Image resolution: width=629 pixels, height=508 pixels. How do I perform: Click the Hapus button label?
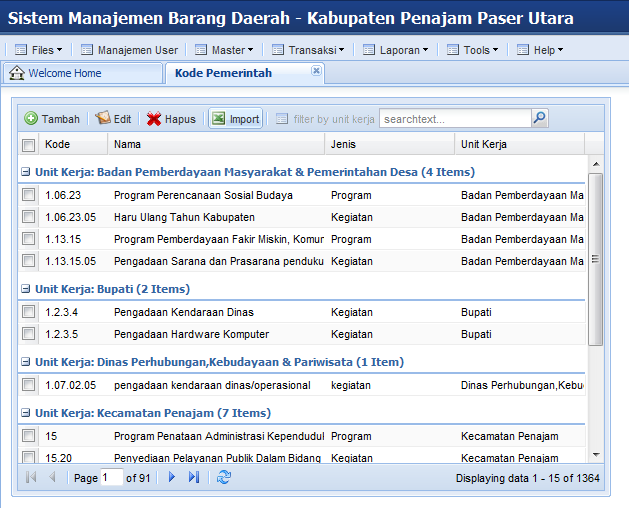180,119
